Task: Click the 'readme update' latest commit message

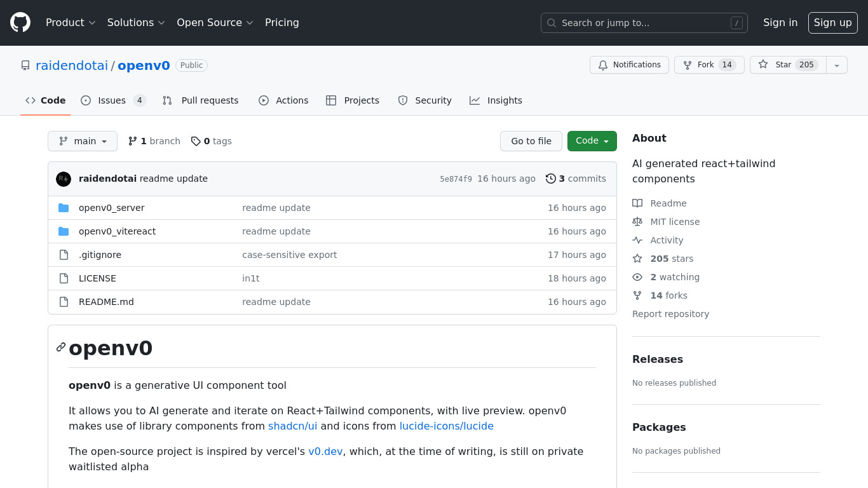Action: click(x=173, y=179)
